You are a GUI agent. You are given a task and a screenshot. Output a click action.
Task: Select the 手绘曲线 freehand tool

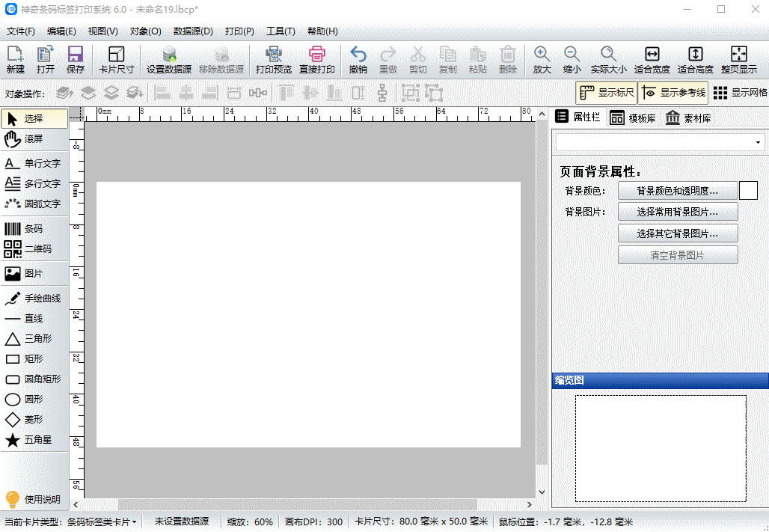[x=34, y=298]
